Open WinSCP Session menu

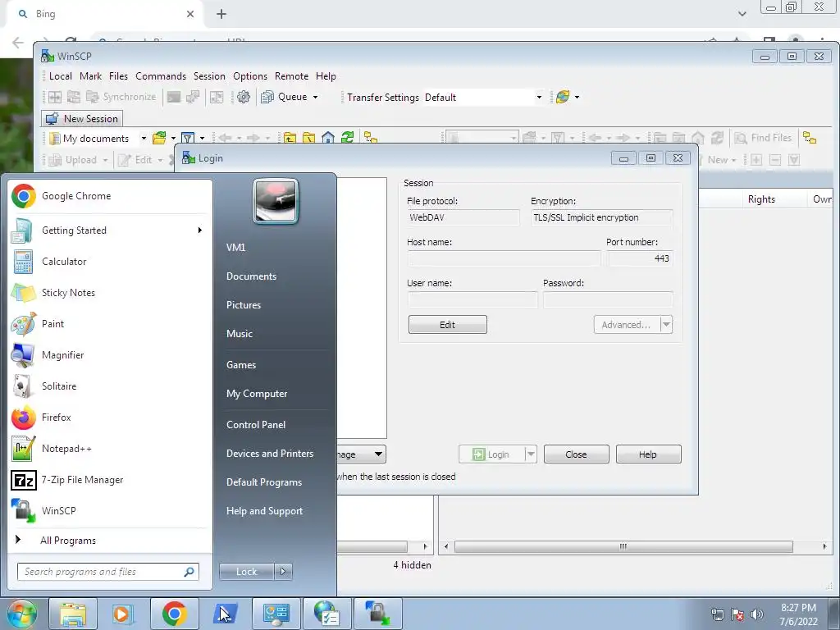[209, 76]
